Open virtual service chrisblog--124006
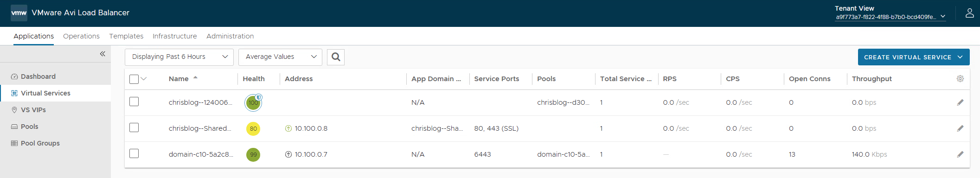Image resolution: width=980 pixels, height=178 pixels. coord(200,102)
